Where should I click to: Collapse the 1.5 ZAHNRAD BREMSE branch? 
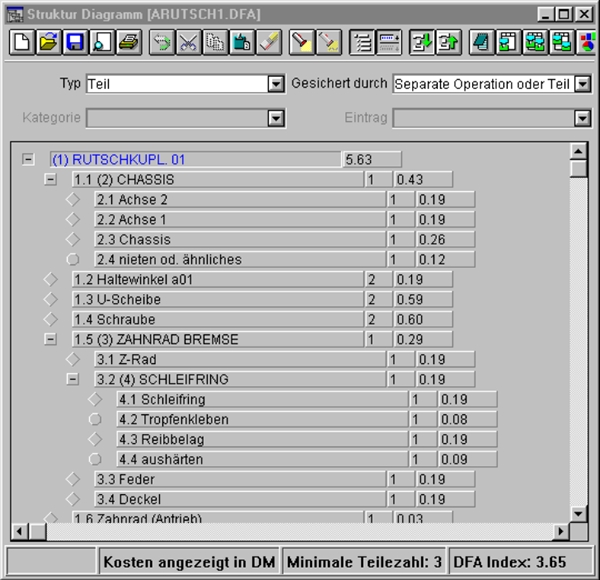(50, 339)
